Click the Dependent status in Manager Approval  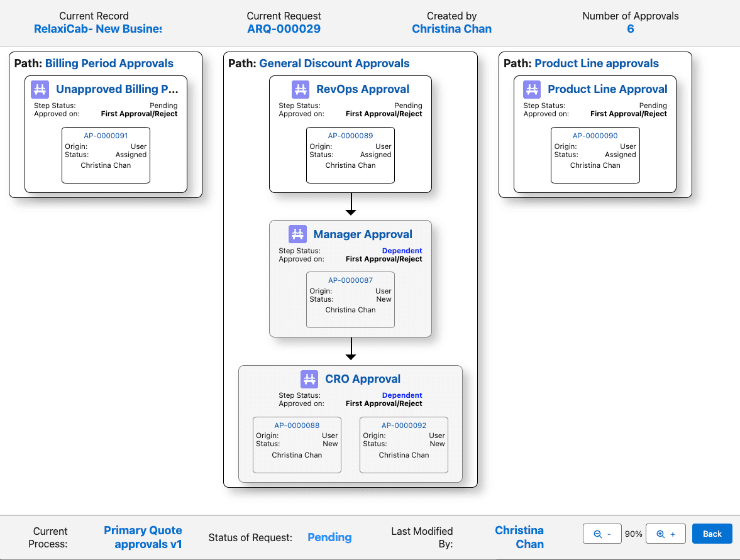tap(402, 251)
